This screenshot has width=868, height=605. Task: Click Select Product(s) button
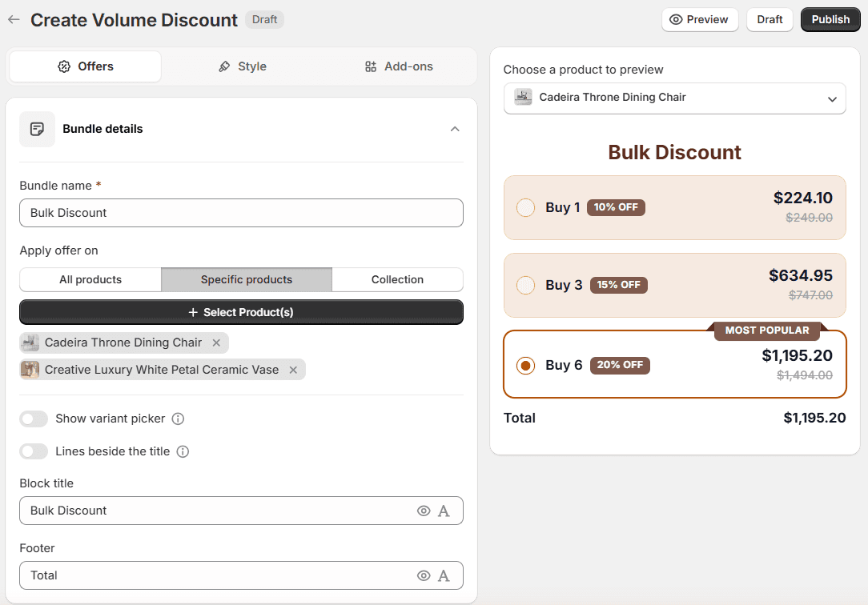(241, 312)
